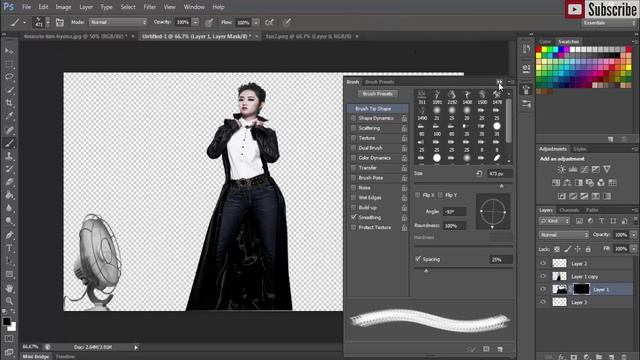Viewport: 640px width, 360px height.
Task: Uncheck the Smoothing checkbox
Action: click(353, 218)
